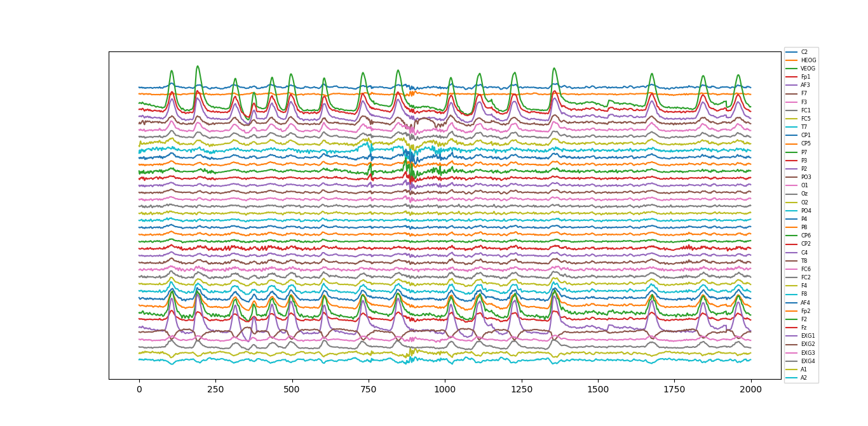
Task: Click the VEOG legend entry
Action: (x=808, y=69)
